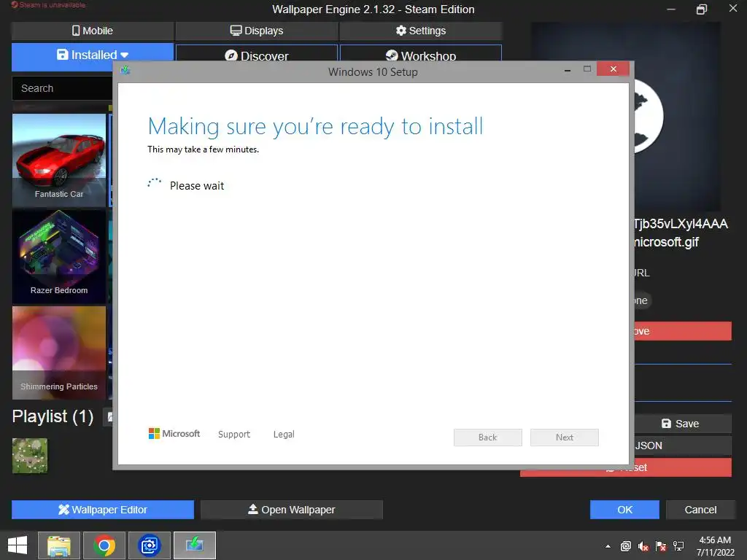Viewport: 747px width, 560px height.
Task: Restore the Wallpaper Engine window size
Action: (702, 9)
